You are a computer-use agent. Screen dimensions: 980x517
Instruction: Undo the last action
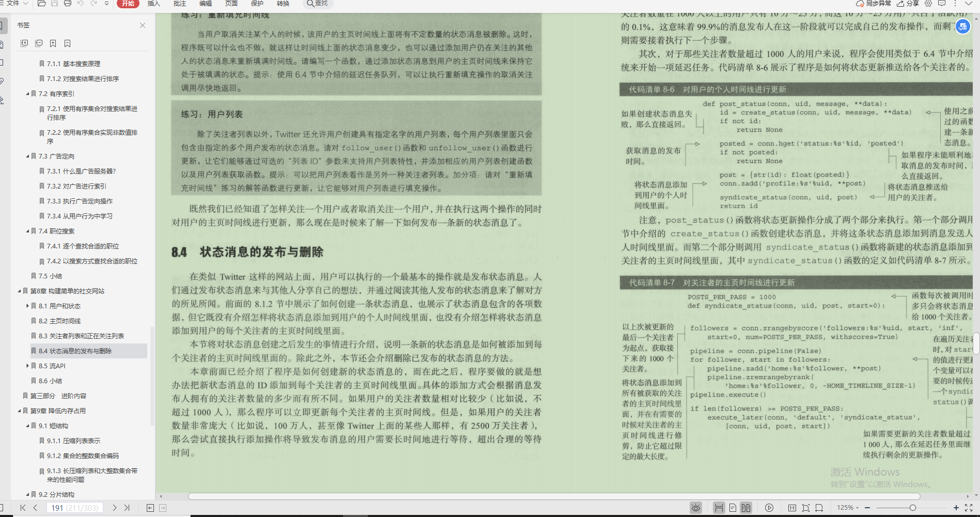pos(80,4)
